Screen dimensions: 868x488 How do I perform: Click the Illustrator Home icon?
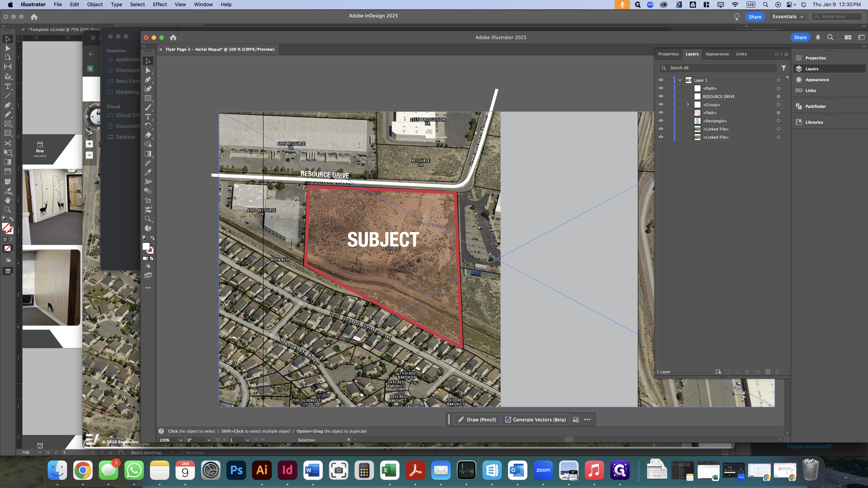click(173, 37)
